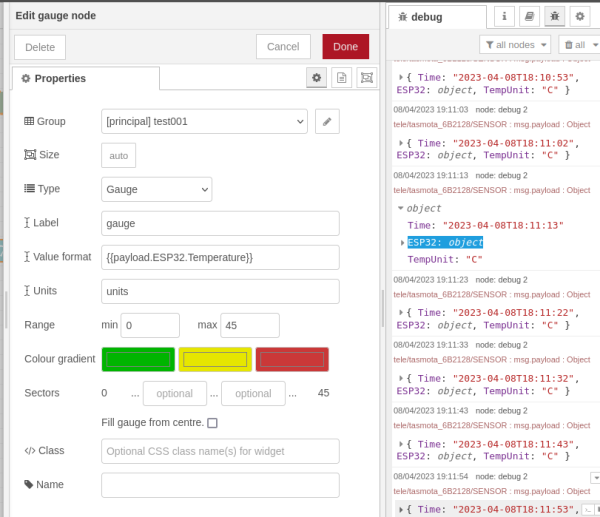Expand the ESP32 object entry
Image resolution: width=600 pixels, height=517 pixels.
(x=402, y=243)
